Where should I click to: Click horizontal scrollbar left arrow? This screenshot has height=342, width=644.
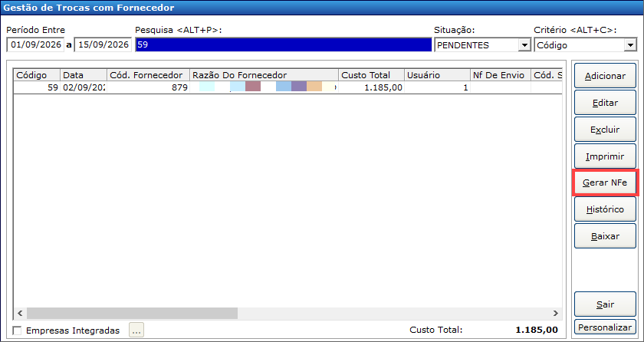click(20, 314)
